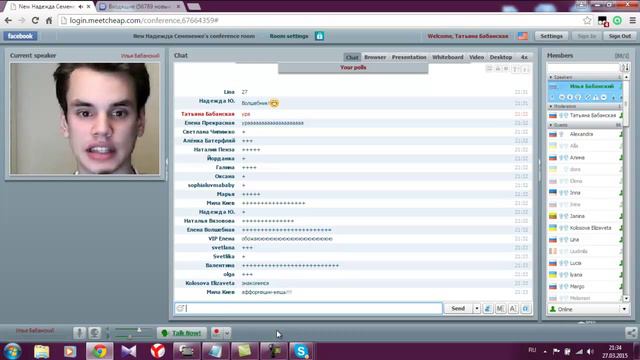The height and width of the screenshot is (360, 640).
Task: Click the red record button
Action: 216,333
